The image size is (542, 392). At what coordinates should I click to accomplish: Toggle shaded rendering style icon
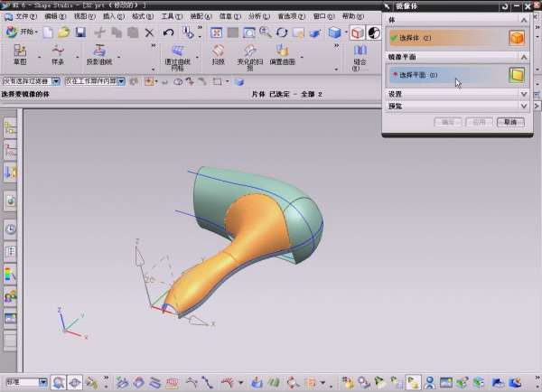point(336,33)
